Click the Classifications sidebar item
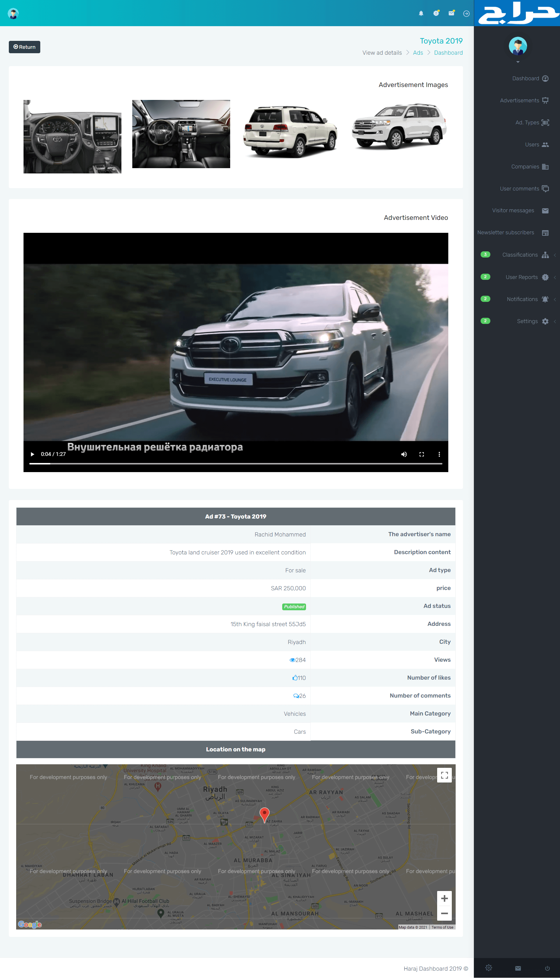Viewport: 560px width, 978px height. point(520,255)
